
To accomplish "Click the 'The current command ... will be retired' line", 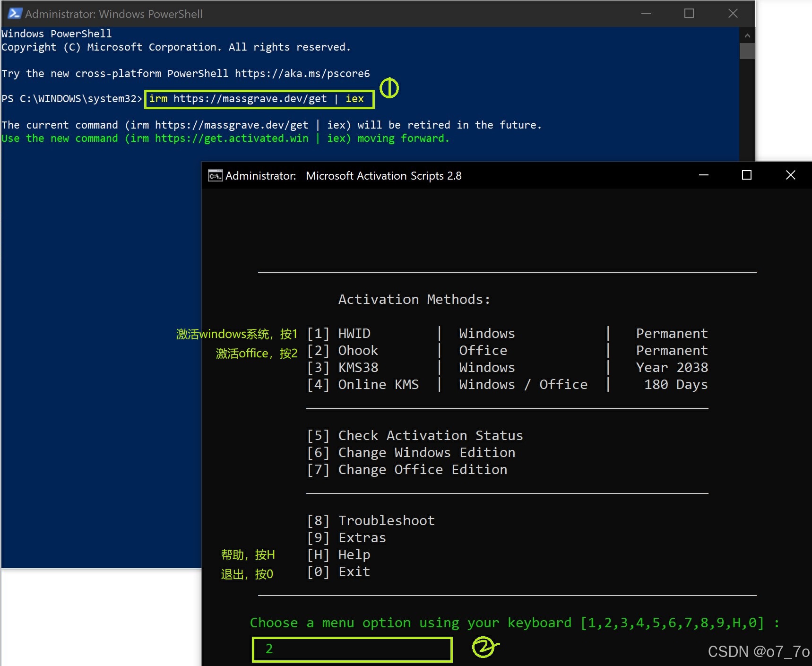I will click(272, 125).
